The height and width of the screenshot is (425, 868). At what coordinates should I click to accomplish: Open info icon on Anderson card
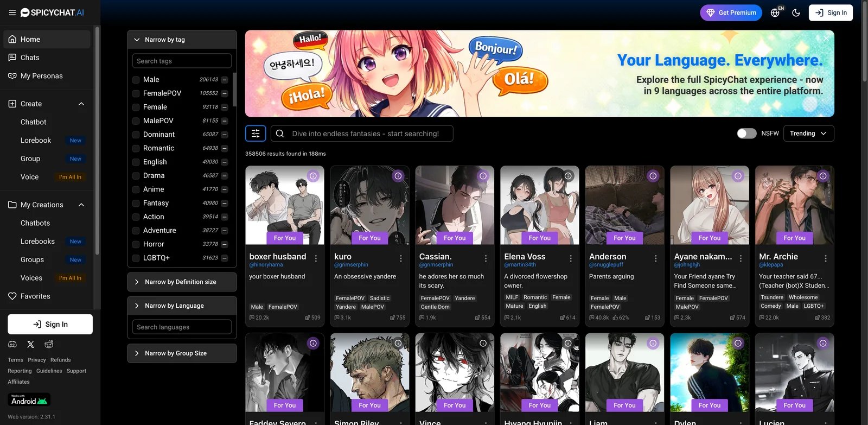click(x=653, y=176)
